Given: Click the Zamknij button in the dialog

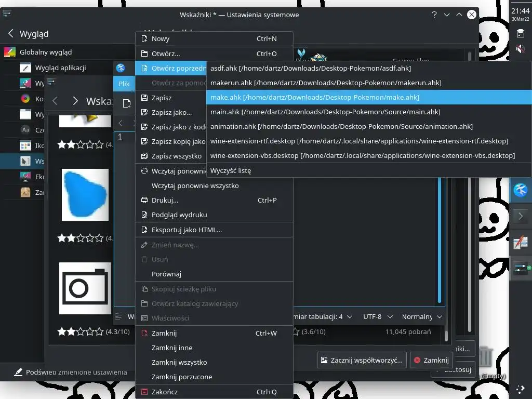Looking at the screenshot, I should [432, 361].
